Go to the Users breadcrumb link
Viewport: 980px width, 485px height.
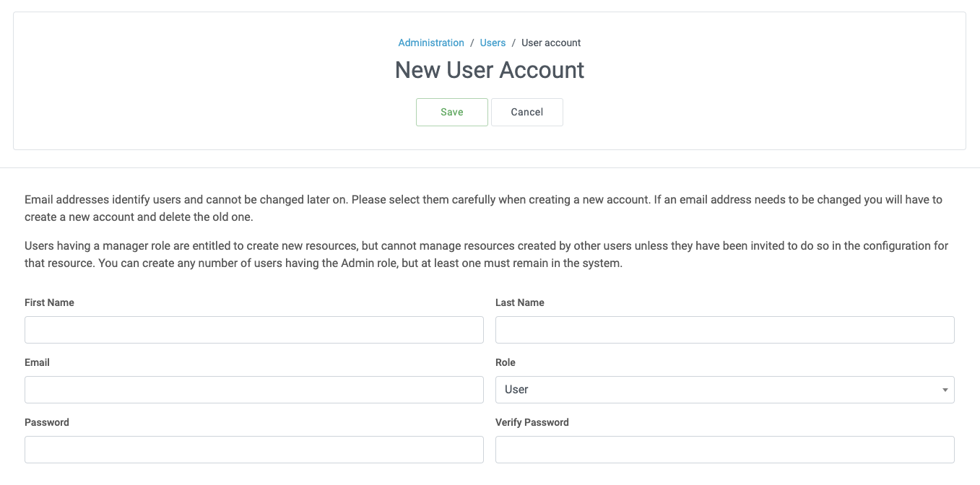coord(493,43)
